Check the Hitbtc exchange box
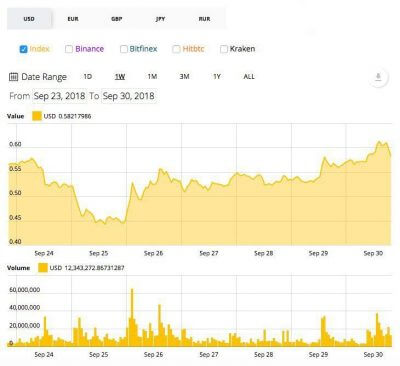400x366 pixels. pyautogui.click(x=176, y=49)
